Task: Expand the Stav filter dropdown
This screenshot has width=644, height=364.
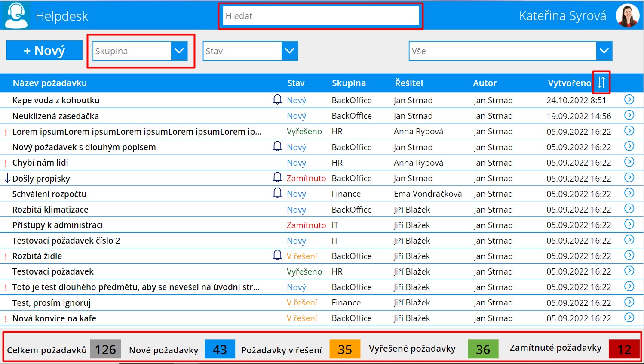Action: [x=289, y=51]
